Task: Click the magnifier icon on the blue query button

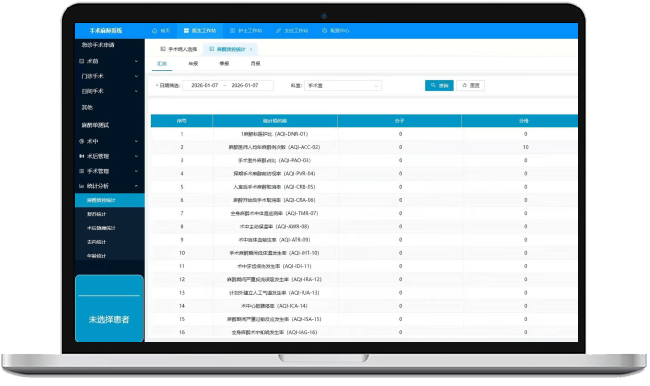Action: tap(433, 85)
